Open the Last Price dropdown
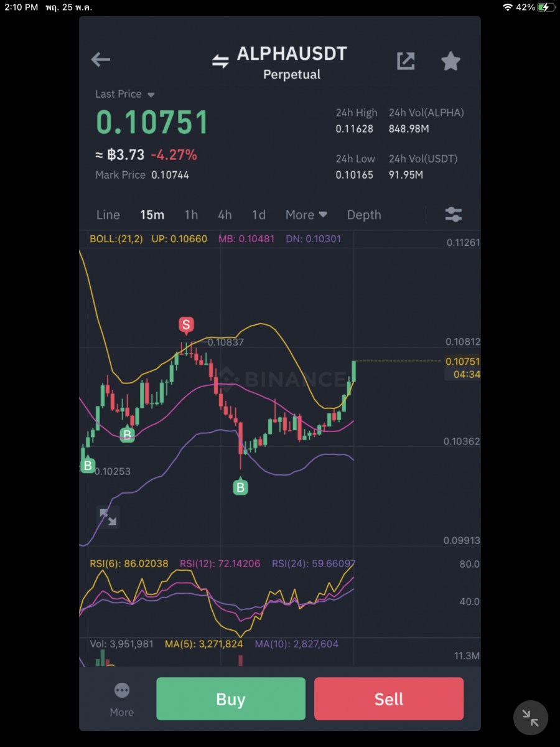 click(124, 94)
